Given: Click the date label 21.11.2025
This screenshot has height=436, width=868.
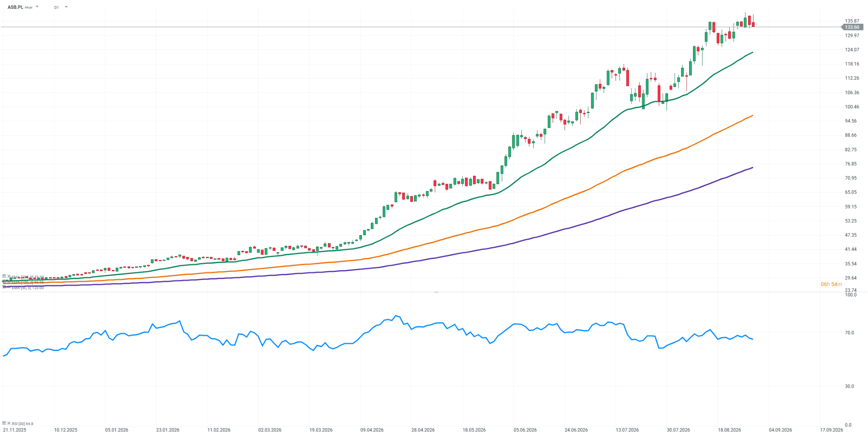Looking at the screenshot, I should pos(14,430).
